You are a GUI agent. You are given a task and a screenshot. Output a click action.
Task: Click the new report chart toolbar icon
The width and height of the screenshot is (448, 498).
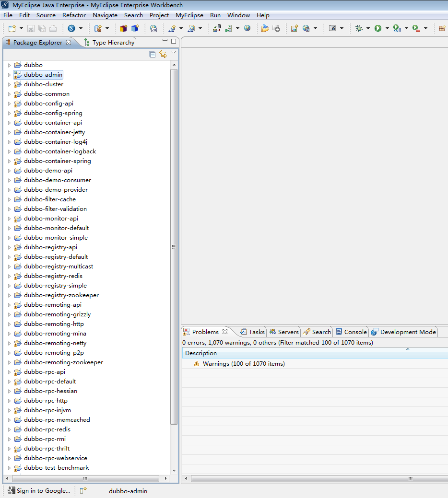tap(294, 29)
